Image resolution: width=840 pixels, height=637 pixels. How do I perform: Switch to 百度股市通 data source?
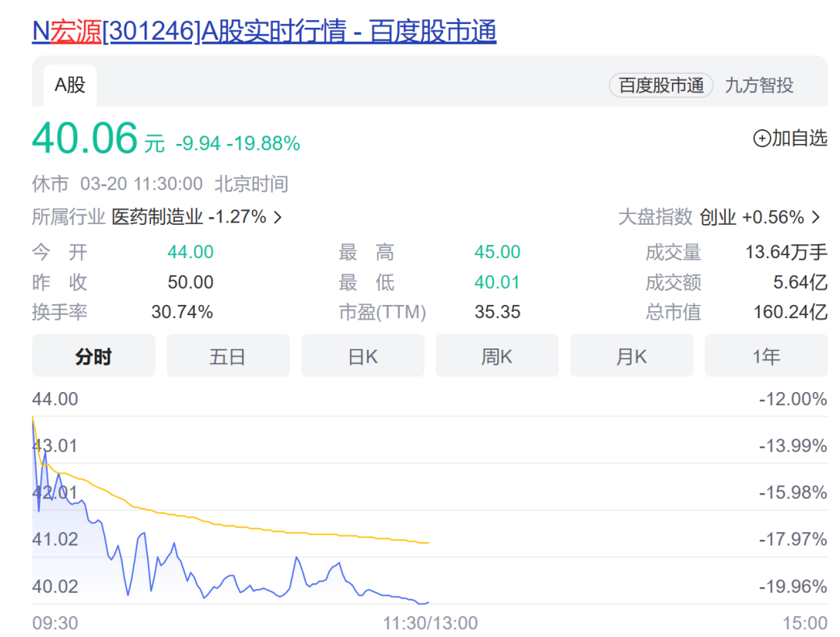(661, 86)
